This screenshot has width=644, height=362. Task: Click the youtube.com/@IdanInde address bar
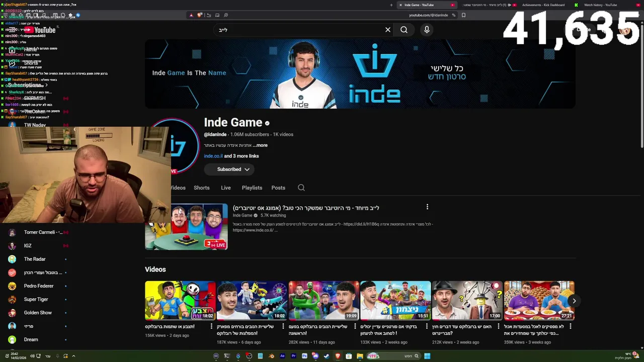tap(428, 15)
